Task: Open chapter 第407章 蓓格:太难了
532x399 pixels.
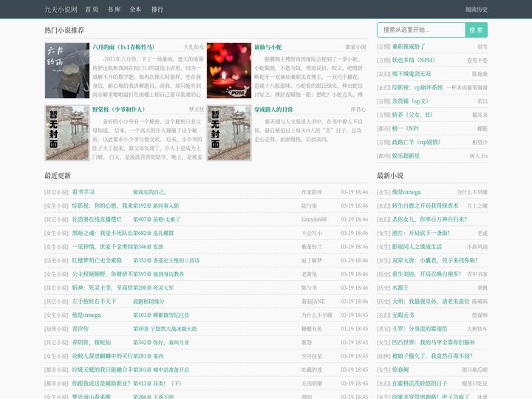Action: click(x=157, y=219)
